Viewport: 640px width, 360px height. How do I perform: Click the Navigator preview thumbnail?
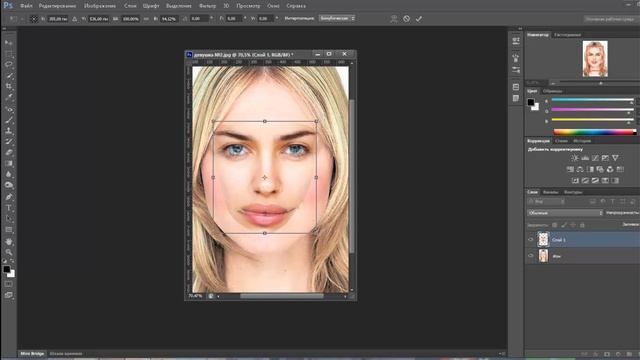pyautogui.click(x=595, y=59)
